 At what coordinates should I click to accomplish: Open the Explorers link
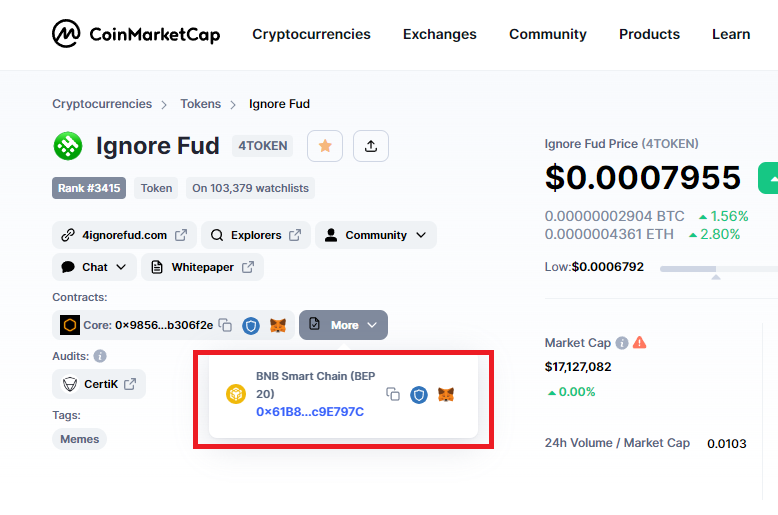(256, 235)
